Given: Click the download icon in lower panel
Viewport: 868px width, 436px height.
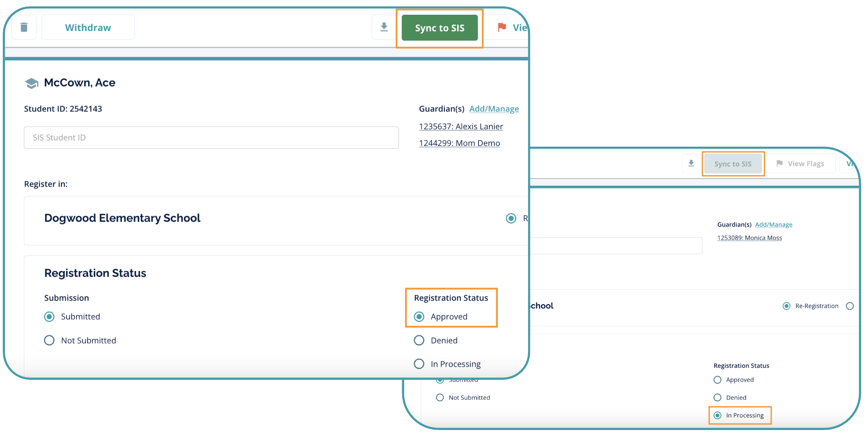Looking at the screenshot, I should tap(691, 163).
